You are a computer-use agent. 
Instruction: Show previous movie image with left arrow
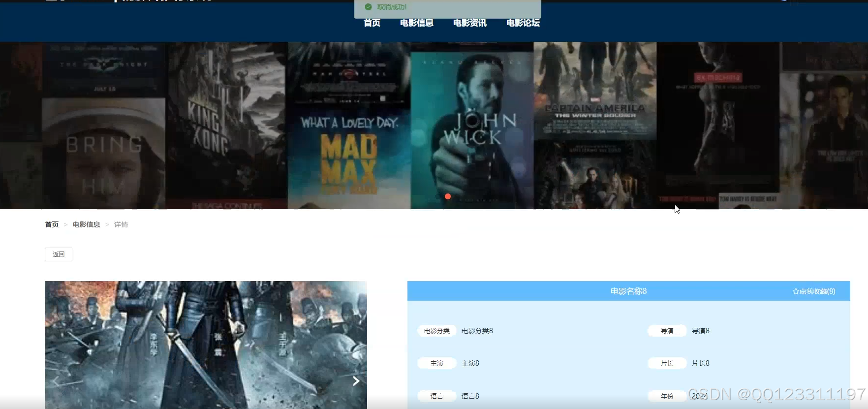56,381
